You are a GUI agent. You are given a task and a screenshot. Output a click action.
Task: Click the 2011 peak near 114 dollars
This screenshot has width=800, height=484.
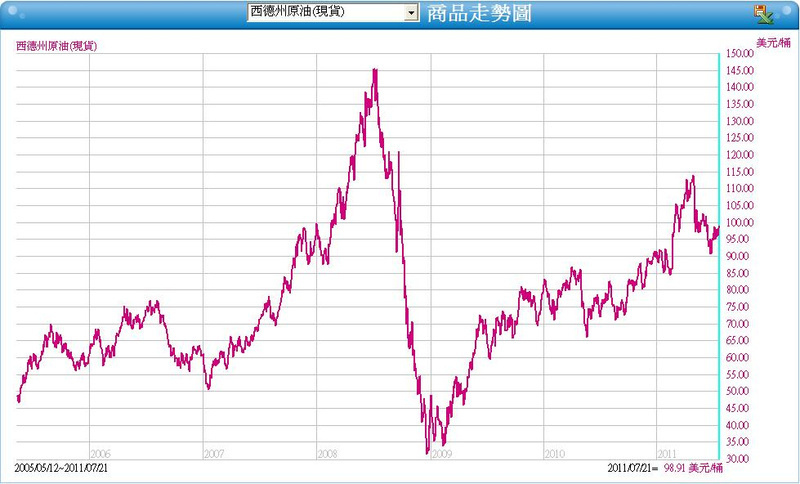693,176
